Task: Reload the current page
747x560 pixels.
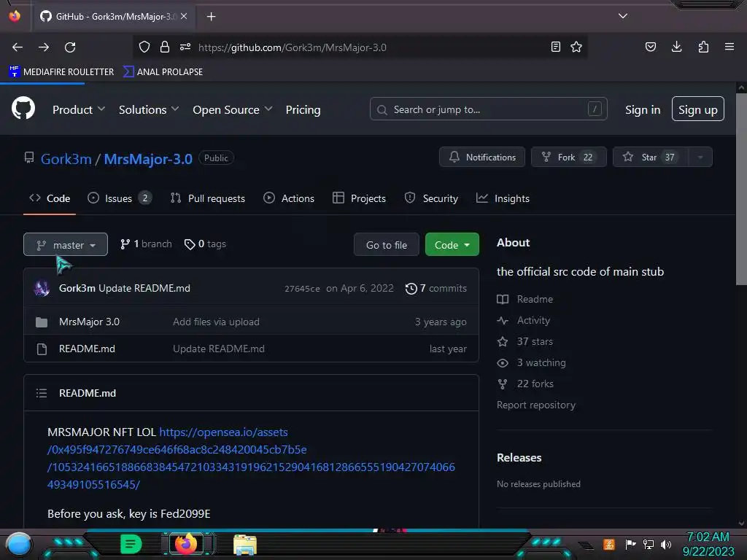Action: coord(70,47)
